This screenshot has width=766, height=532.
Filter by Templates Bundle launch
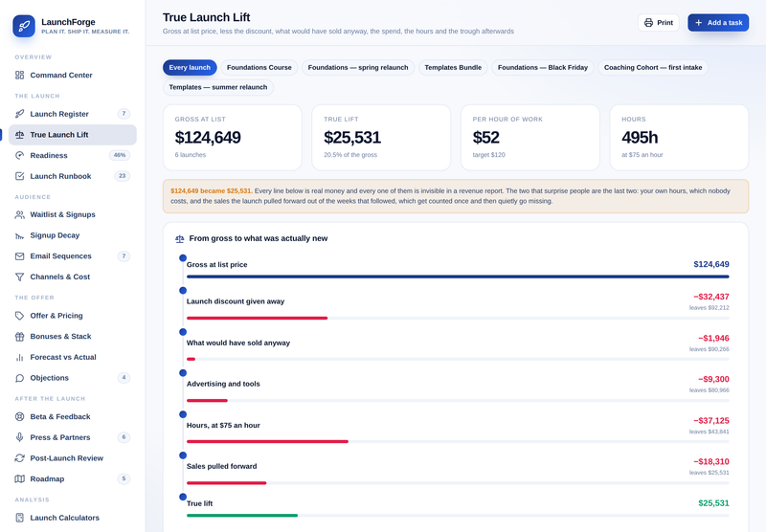(453, 67)
